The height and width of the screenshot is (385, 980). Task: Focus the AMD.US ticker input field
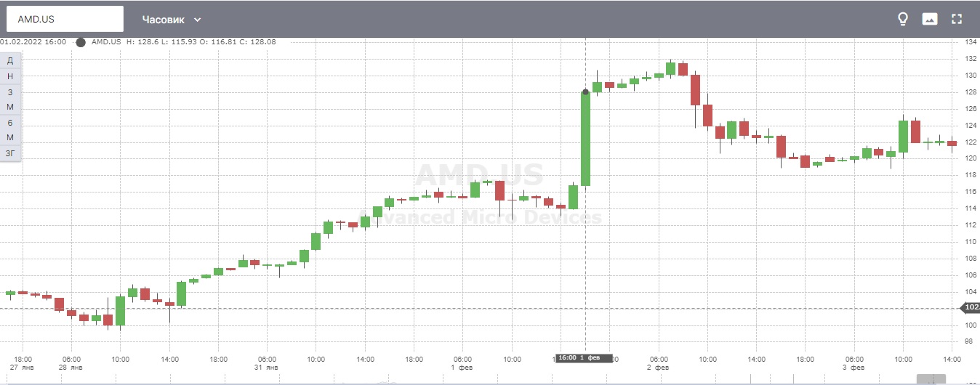coord(65,19)
